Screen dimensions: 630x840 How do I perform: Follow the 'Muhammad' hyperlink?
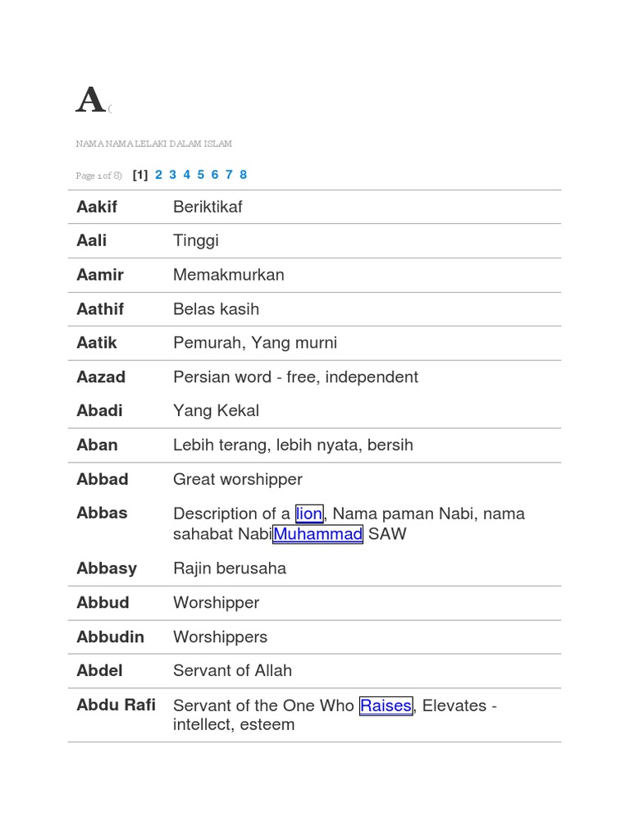[x=317, y=535]
